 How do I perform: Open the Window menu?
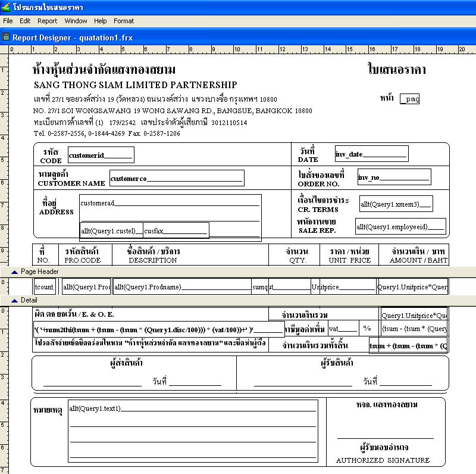click(x=76, y=21)
